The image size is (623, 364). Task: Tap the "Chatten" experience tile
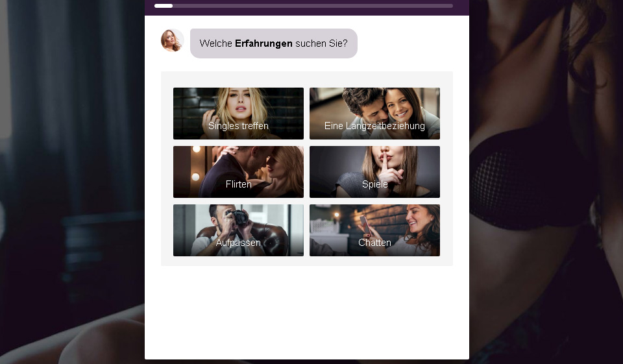coord(374,230)
